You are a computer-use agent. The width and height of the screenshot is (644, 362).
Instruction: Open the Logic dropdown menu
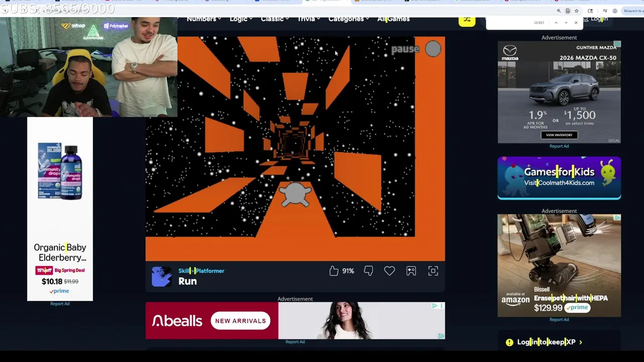241,19
